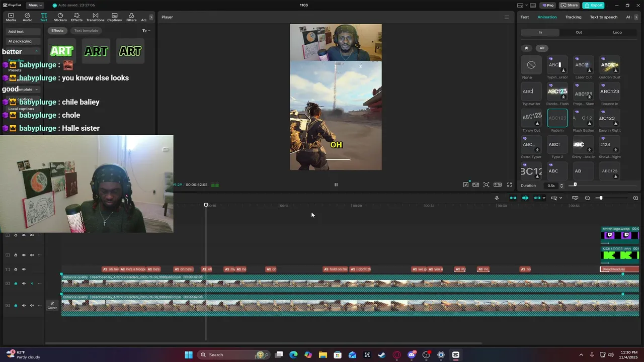Toggle main track magnet

[513, 198]
